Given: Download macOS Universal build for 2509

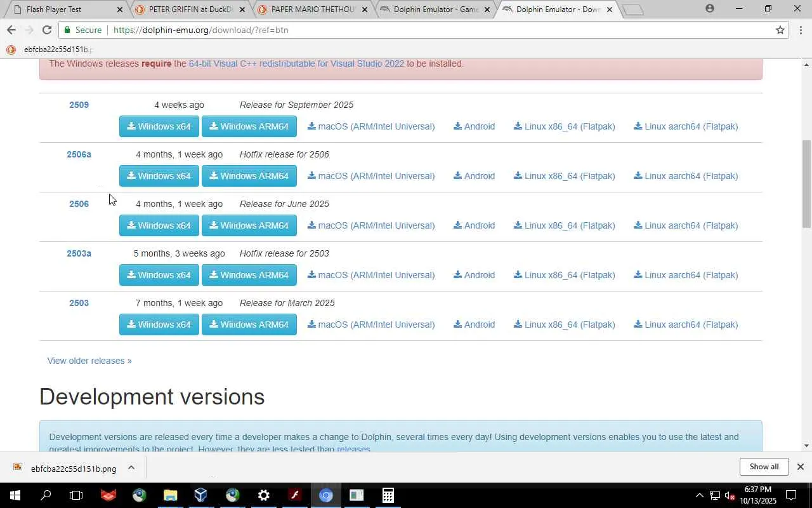Looking at the screenshot, I should click(371, 126).
